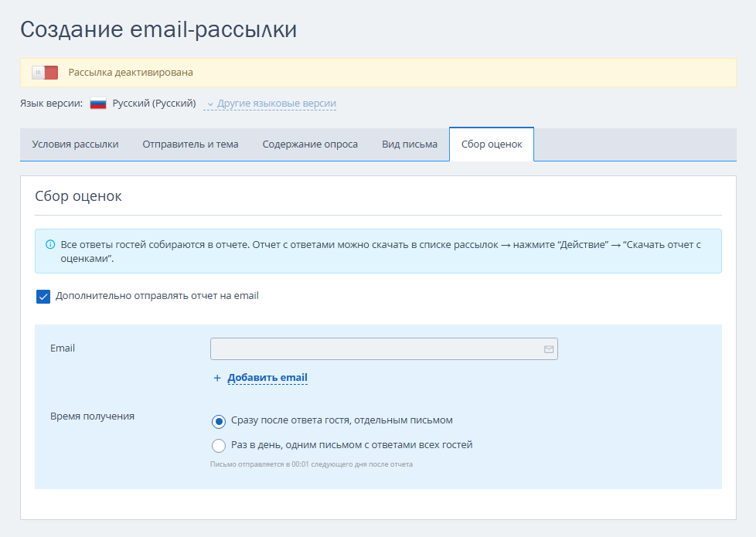The image size is (756, 537).
Task: Toggle the mailing activation switch
Action: coord(45,73)
